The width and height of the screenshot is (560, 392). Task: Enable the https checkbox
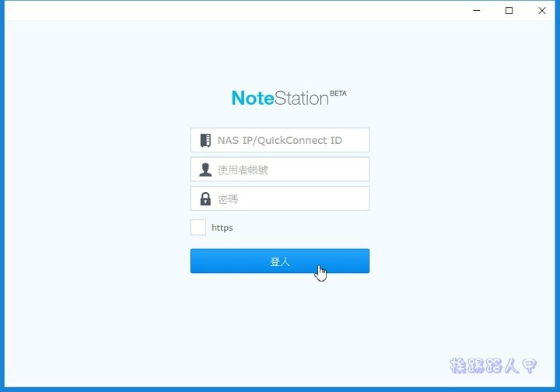point(198,227)
